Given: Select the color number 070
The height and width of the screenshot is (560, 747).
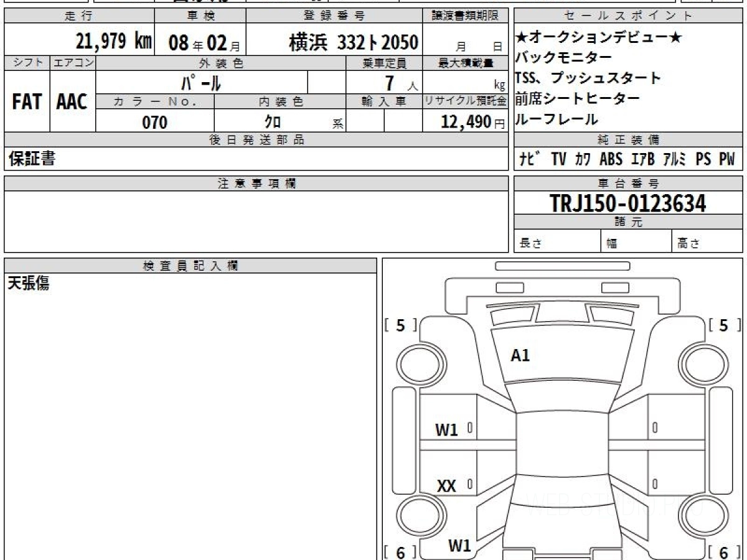Looking at the screenshot, I should pyautogui.click(x=155, y=123).
